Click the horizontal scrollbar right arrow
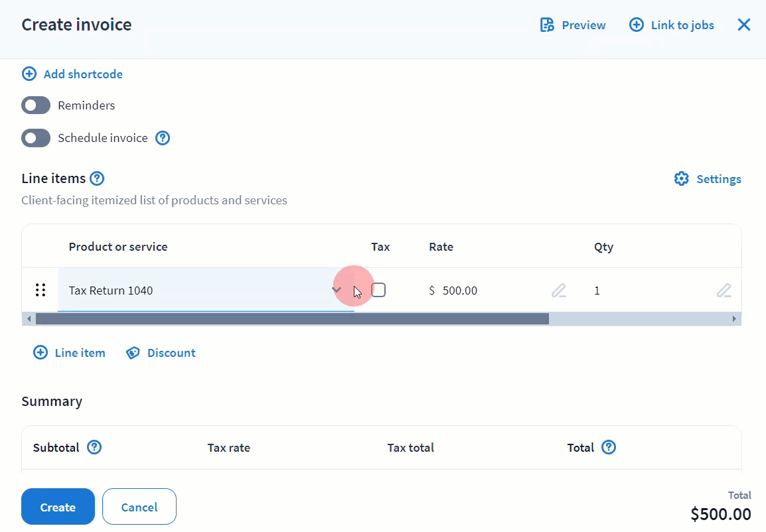 coord(734,319)
